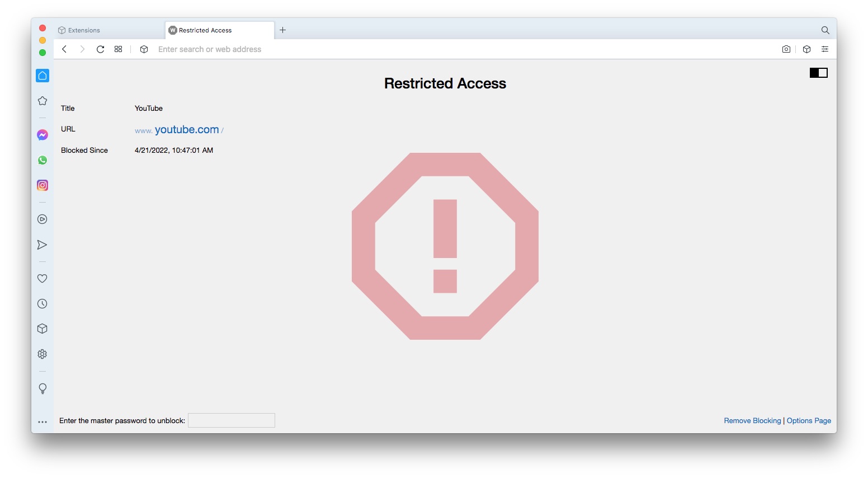The image size is (868, 478).
Task: Open Extensions cube in the sidebar
Action: (x=43, y=329)
